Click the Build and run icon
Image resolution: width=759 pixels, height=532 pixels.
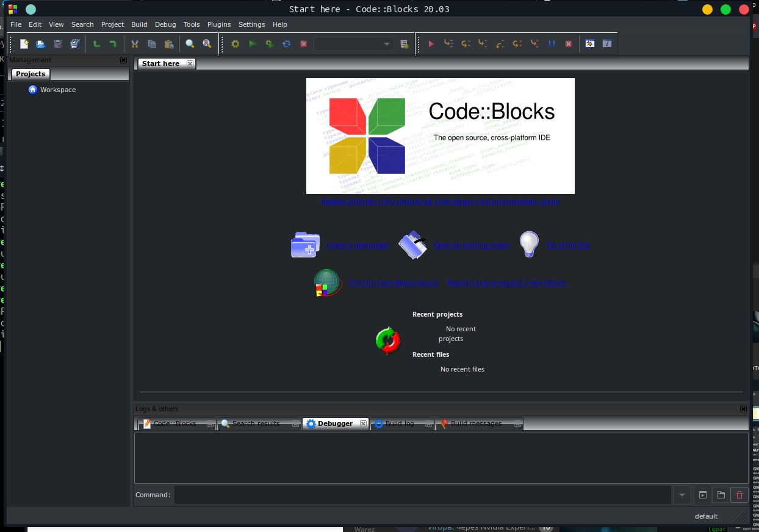(269, 44)
